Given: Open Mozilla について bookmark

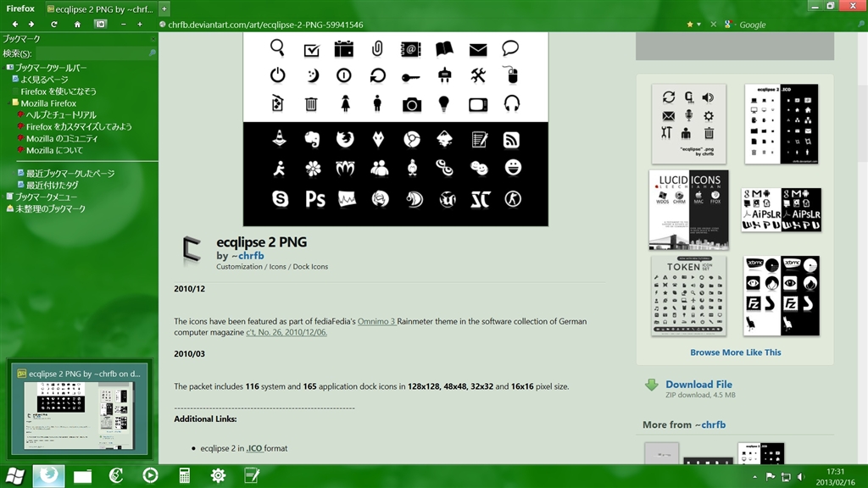Looking at the screenshot, I should [x=50, y=150].
